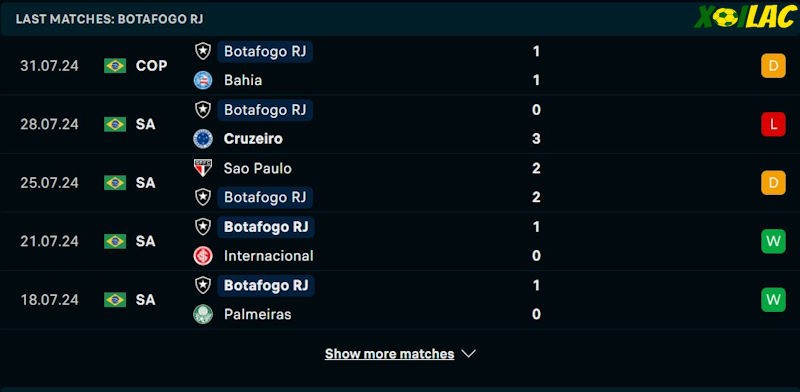Click the Palmeiras team name
Viewport: 800px width, 392px height.
click(x=258, y=314)
